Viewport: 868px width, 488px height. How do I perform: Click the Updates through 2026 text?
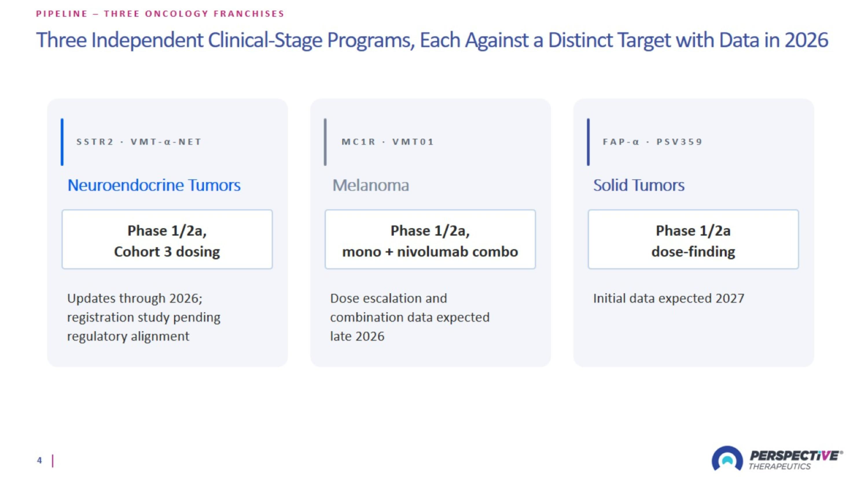(x=144, y=317)
